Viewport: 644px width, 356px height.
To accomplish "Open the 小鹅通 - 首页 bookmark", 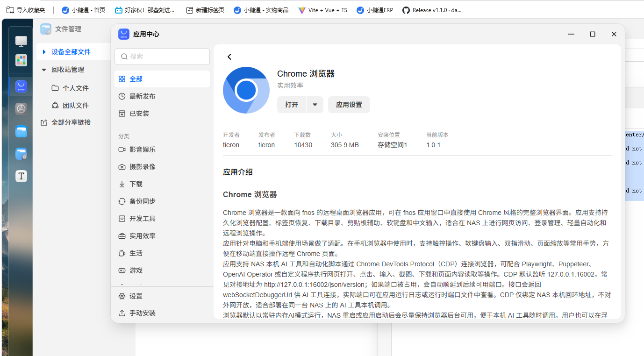I will coord(84,10).
